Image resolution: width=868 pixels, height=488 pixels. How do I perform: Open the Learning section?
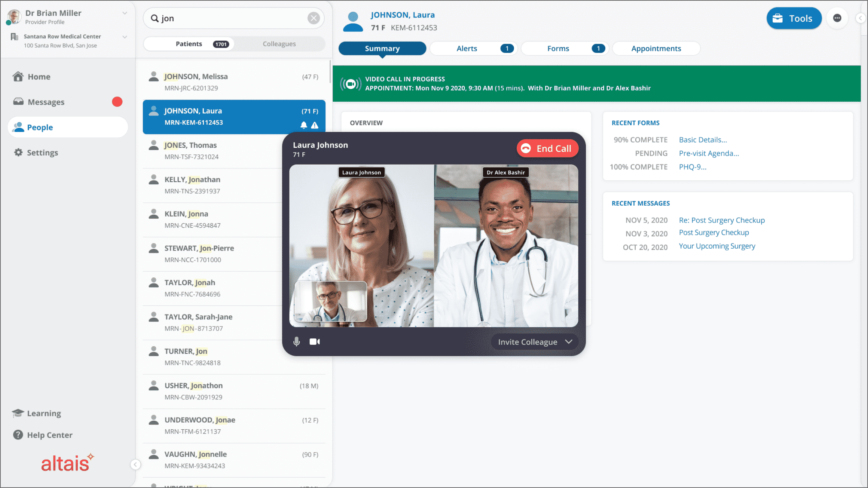[37, 413]
